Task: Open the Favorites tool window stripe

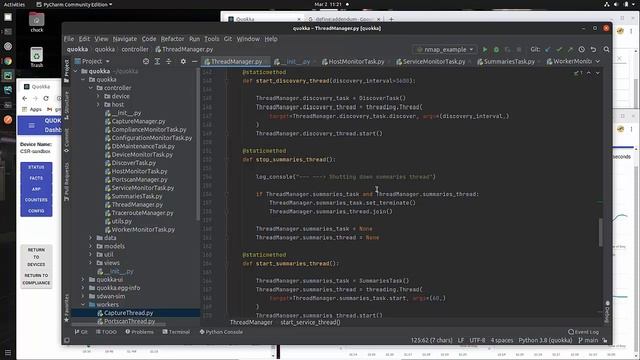Action: (x=67, y=308)
